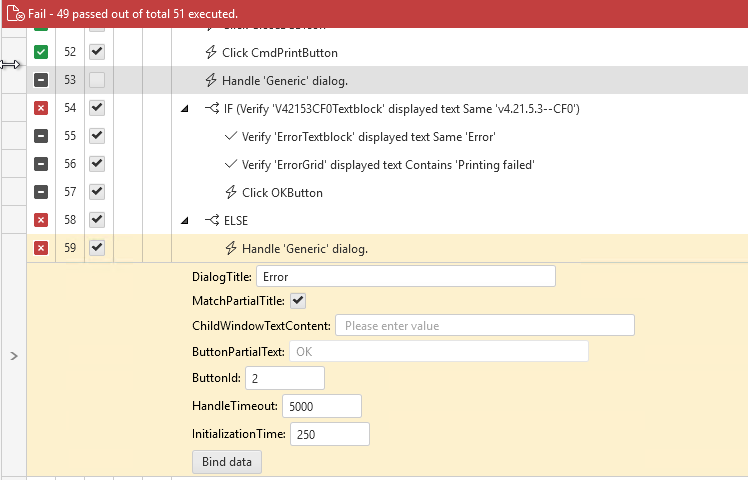Expand the left side panel chevron
This screenshot has width=748, height=480.
point(13,355)
